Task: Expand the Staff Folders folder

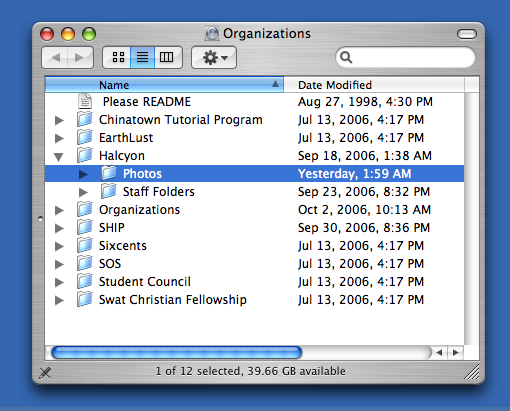Action: pyautogui.click(x=83, y=192)
